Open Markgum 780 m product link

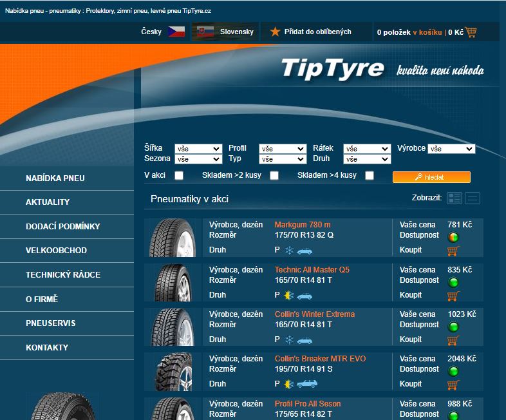[x=303, y=225]
